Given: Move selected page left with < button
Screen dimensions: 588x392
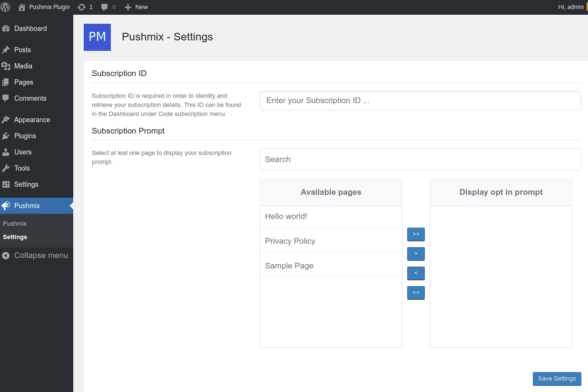Looking at the screenshot, I should click(416, 273).
